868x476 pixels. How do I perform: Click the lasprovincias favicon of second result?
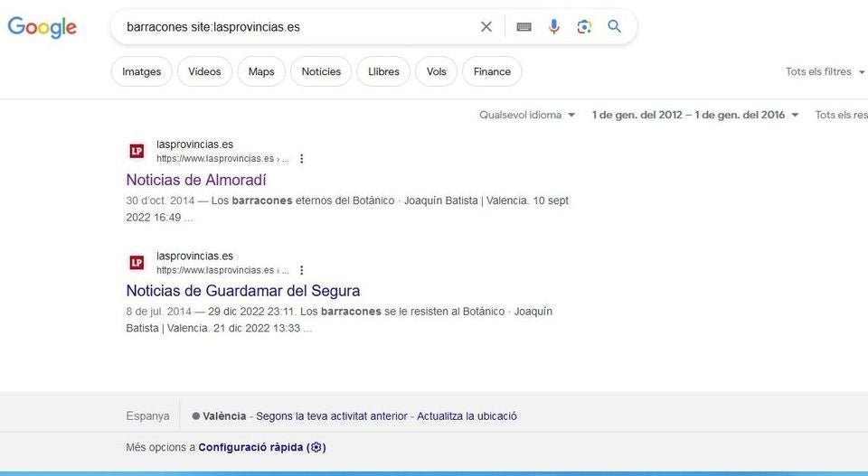[x=137, y=263]
